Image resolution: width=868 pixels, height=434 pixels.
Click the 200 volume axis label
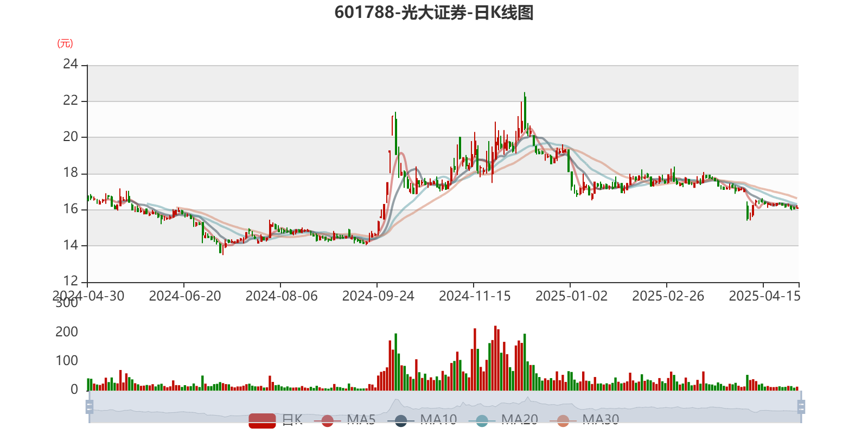(67, 332)
